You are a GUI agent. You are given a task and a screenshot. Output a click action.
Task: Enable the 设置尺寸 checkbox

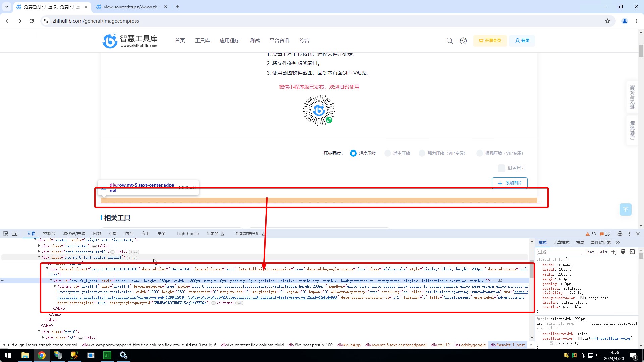(501, 168)
